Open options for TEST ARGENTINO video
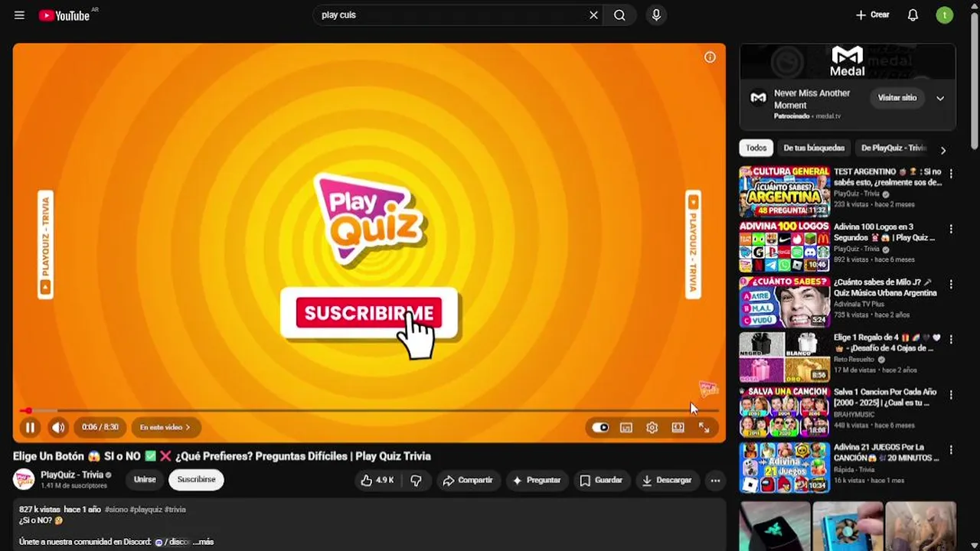The height and width of the screenshot is (551, 980). 951,174
